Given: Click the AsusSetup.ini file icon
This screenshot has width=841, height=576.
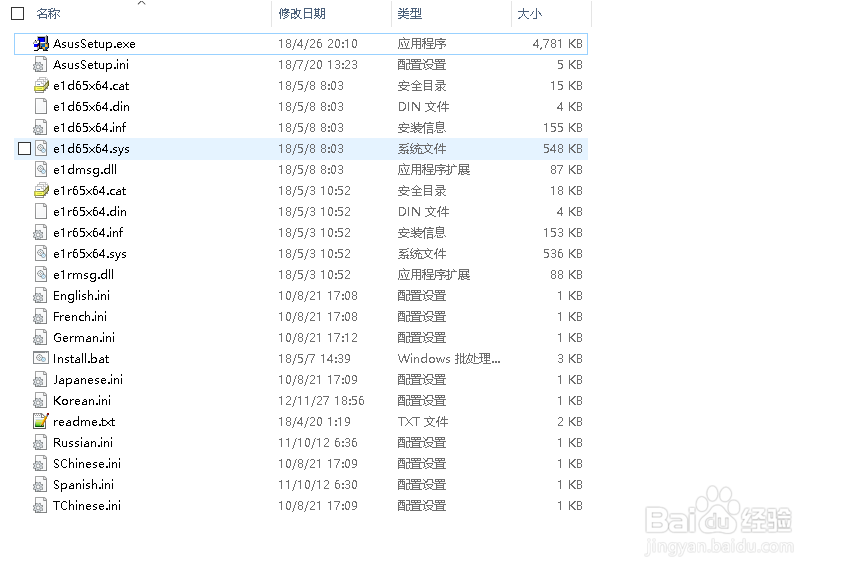Looking at the screenshot, I should [x=40, y=65].
